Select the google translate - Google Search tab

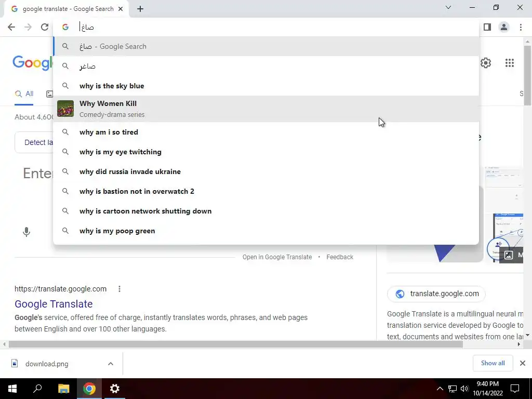(x=67, y=9)
